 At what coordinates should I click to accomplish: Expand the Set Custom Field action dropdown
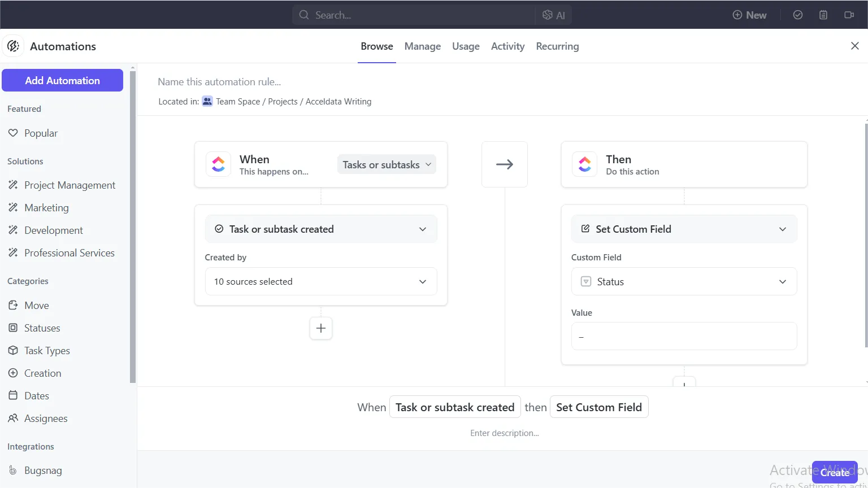684,229
